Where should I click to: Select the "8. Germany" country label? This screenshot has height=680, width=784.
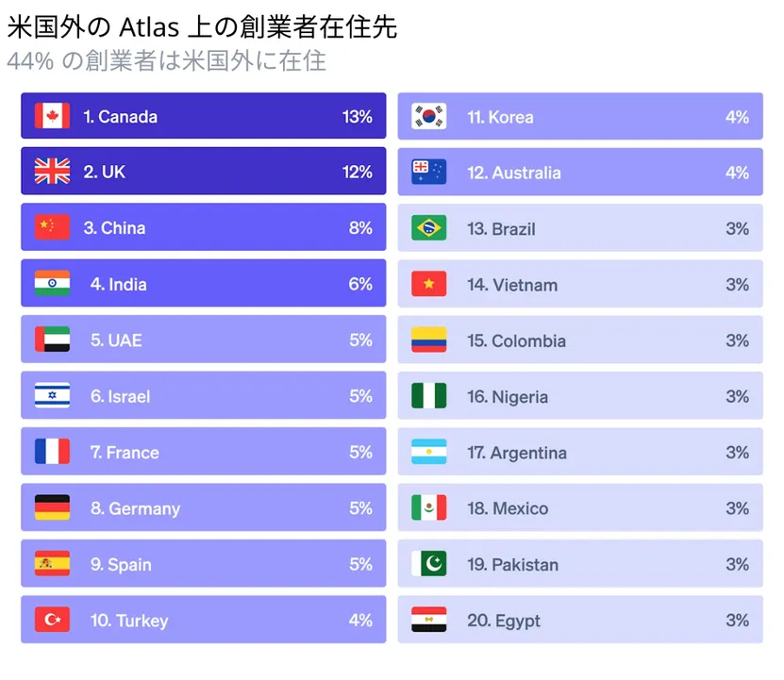click(135, 508)
